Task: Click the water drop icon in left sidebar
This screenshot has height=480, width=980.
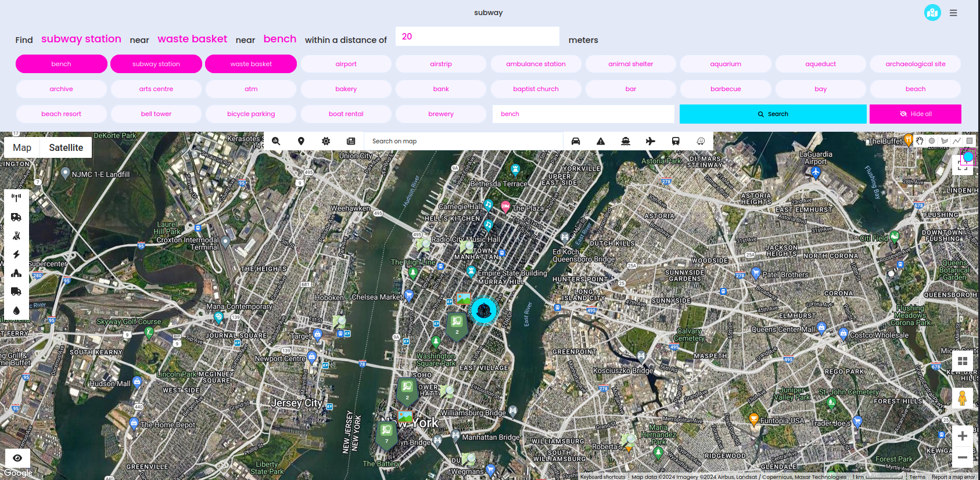Action: coord(16,311)
